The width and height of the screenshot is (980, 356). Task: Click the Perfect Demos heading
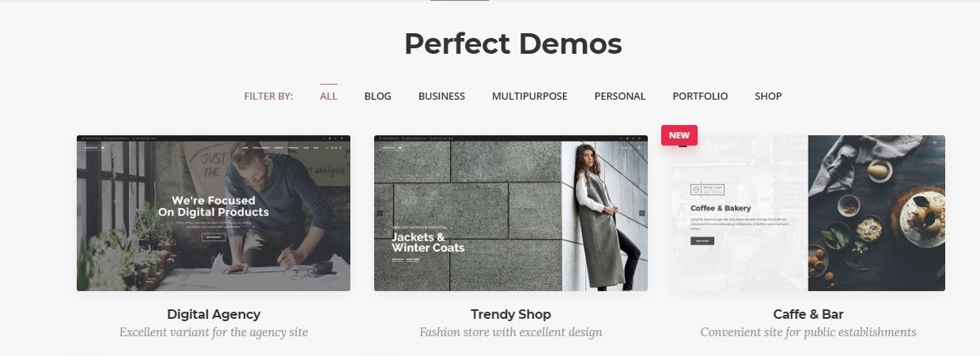pos(513,44)
